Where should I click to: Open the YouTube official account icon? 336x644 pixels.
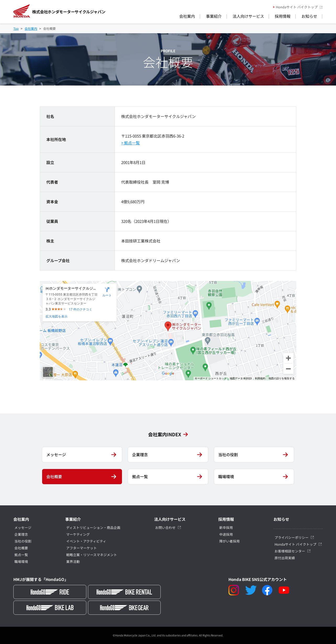point(284,590)
